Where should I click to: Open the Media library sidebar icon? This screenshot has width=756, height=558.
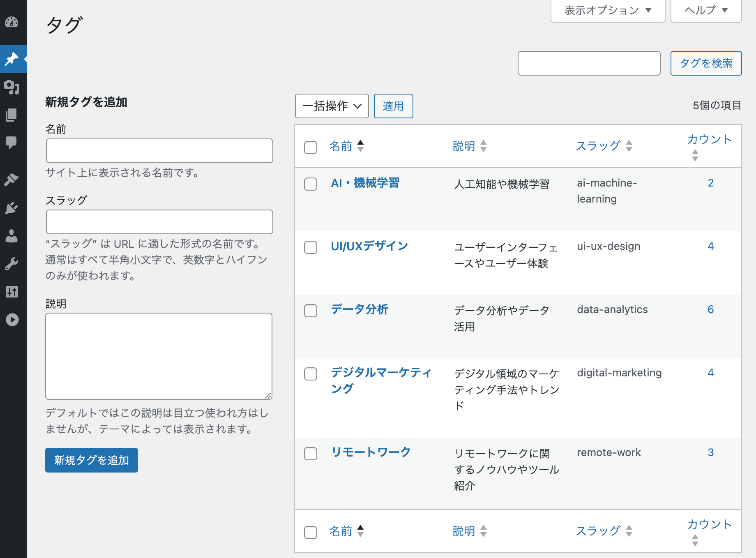click(x=12, y=87)
